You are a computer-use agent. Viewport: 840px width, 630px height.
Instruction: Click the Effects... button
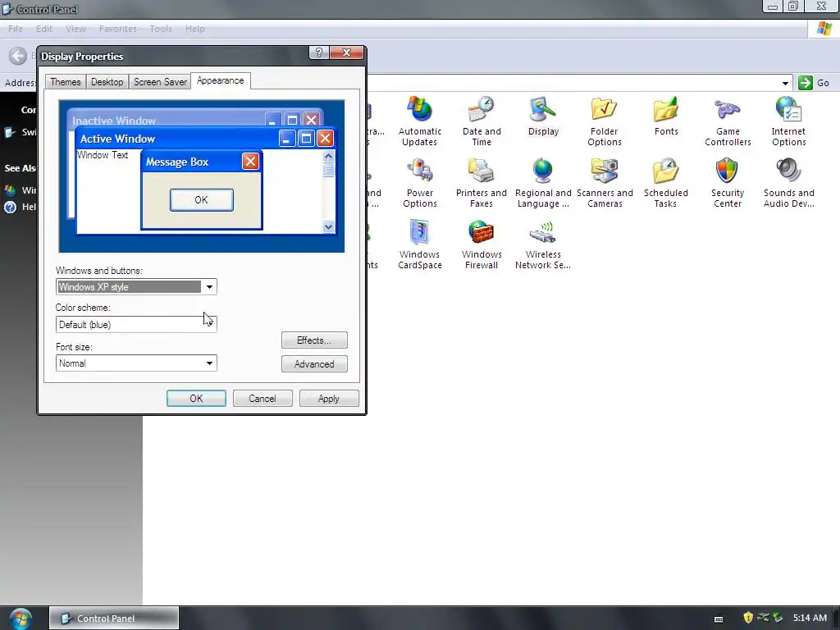(x=314, y=340)
